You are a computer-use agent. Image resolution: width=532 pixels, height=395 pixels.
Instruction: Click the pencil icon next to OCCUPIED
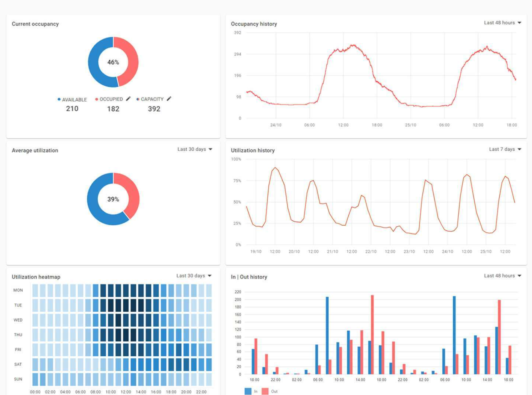128,99
